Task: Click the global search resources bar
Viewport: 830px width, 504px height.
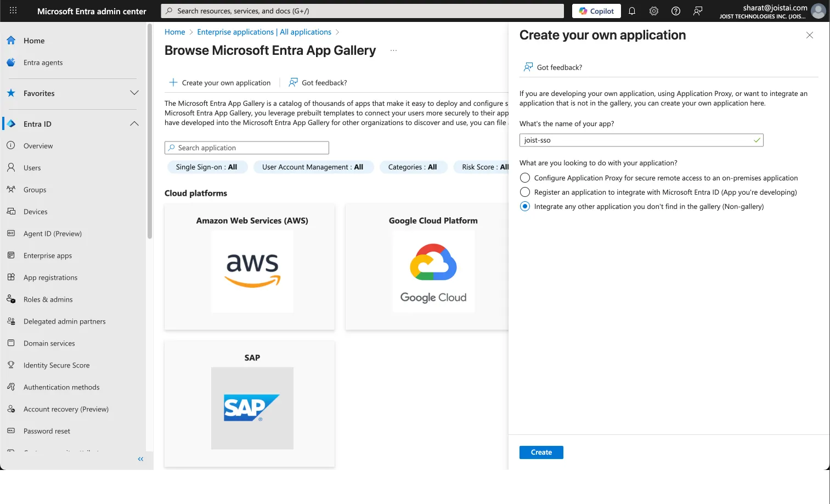Action: [362, 11]
